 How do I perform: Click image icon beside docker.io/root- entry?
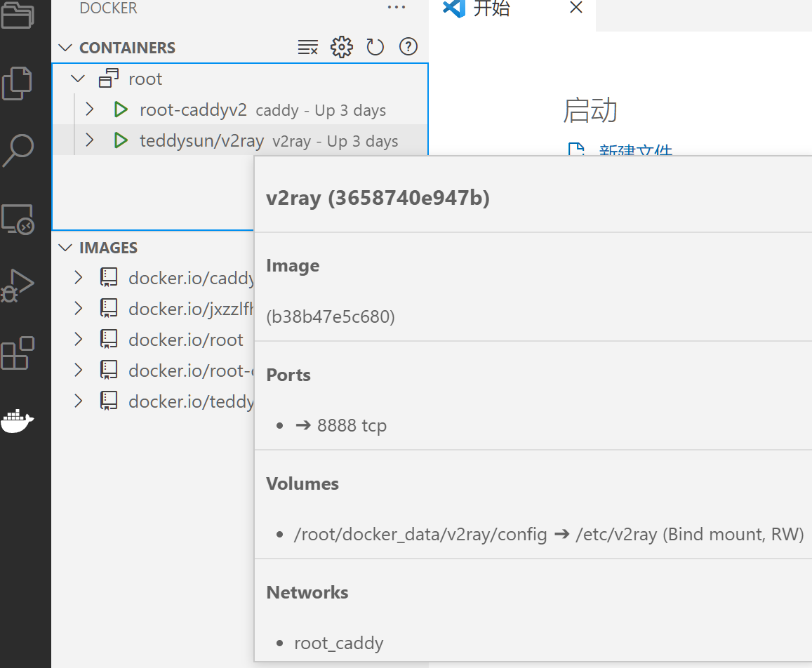point(108,370)
